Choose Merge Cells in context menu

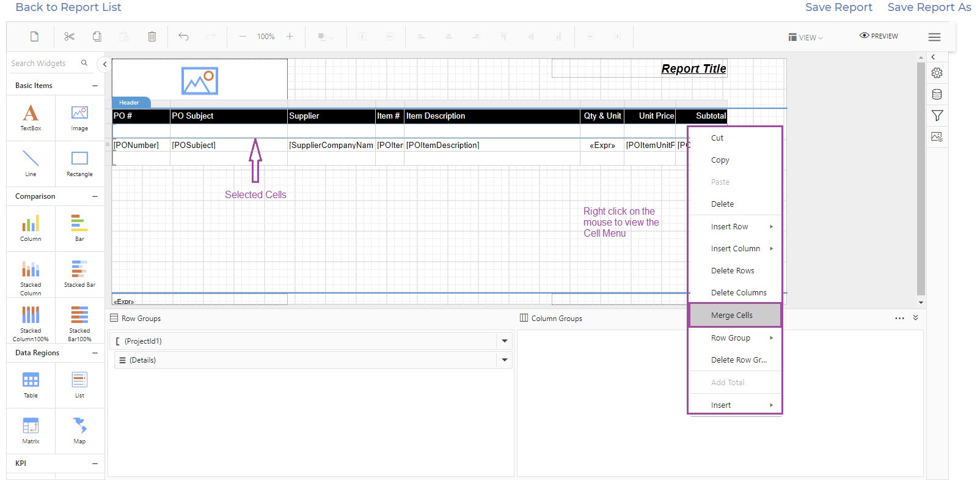coord(736,316)
